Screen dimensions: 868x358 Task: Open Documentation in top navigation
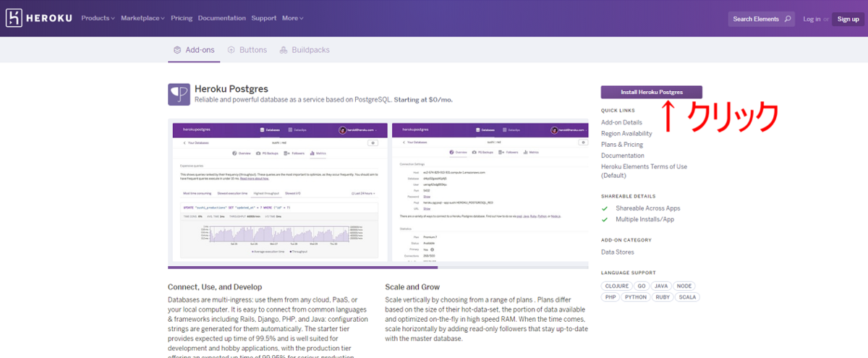point(222,18)
